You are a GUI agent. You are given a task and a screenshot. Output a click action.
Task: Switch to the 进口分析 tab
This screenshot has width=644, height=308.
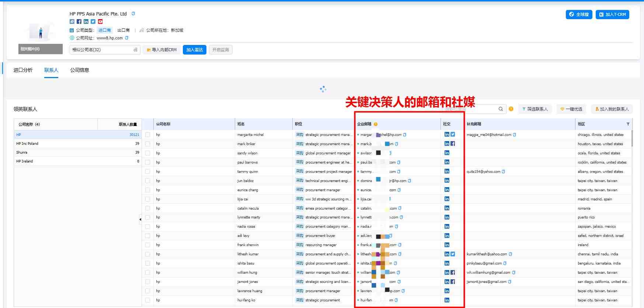click(23, 70)
